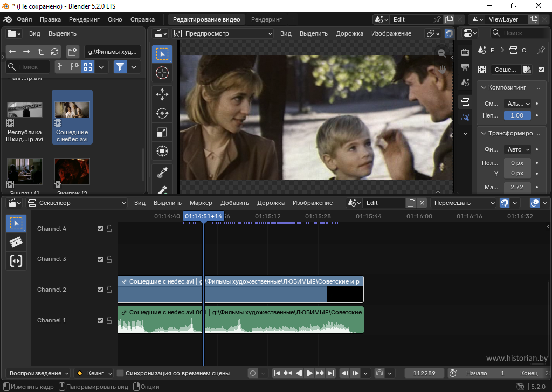This screenshot has width=552, height=392.
Task: Toggle file browser filter button
Action: click(x=120, y=67)
